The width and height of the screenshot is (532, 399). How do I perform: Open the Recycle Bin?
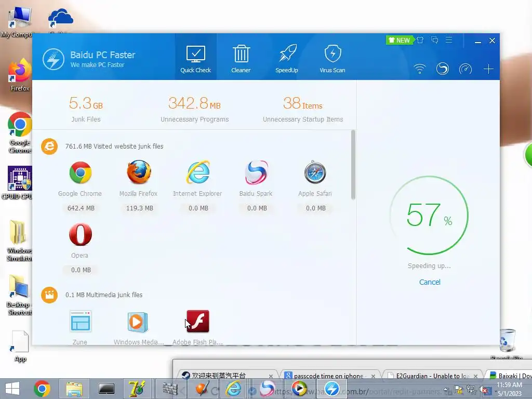click(x=507, y=344)
